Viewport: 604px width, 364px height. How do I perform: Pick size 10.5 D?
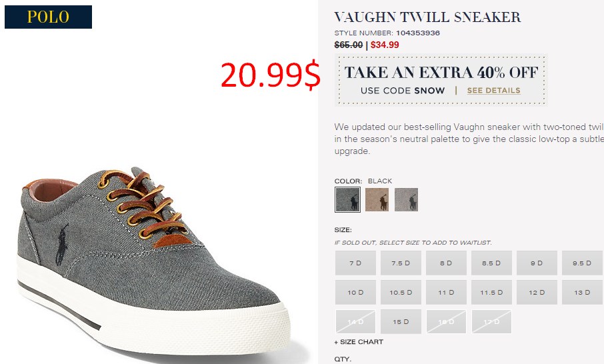[401, 293]
